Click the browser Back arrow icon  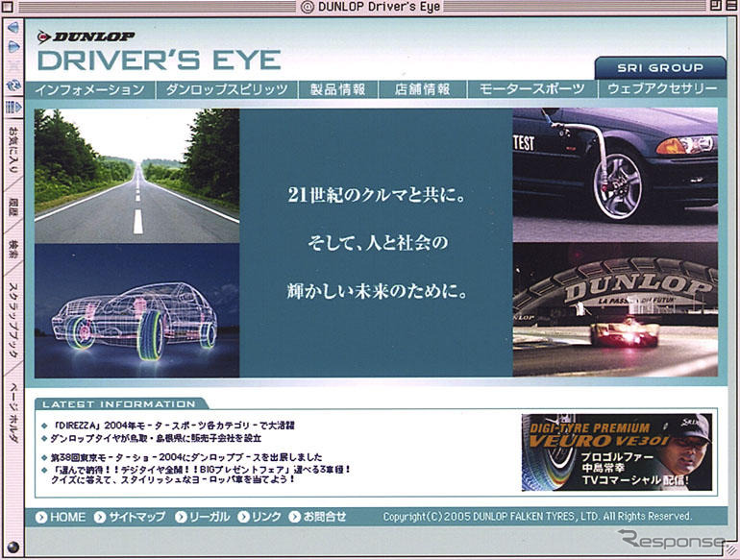[13, 28]
